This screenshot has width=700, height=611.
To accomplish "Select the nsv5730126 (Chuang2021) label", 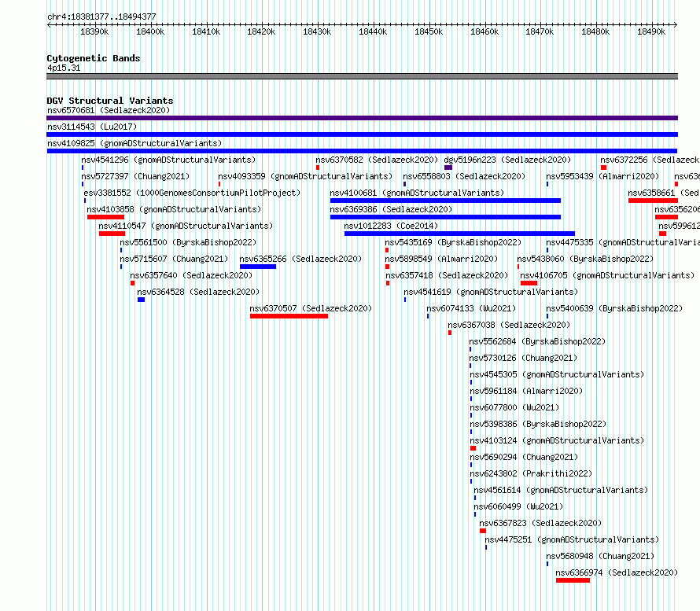I will (x=523, y=358).
